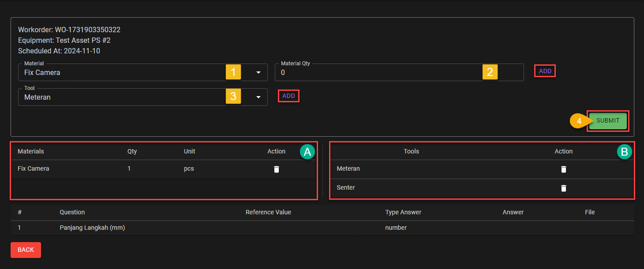
Task: Click the yellow number 3 badge
Action: tap(233, 97)
